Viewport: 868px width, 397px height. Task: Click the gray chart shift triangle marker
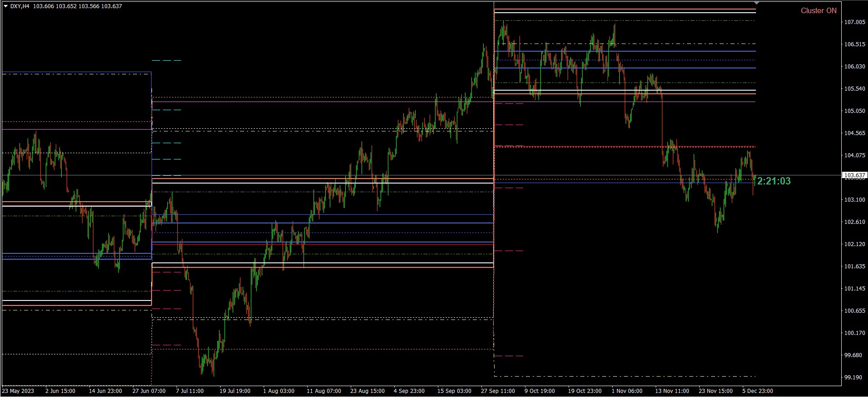pos(756,3)
